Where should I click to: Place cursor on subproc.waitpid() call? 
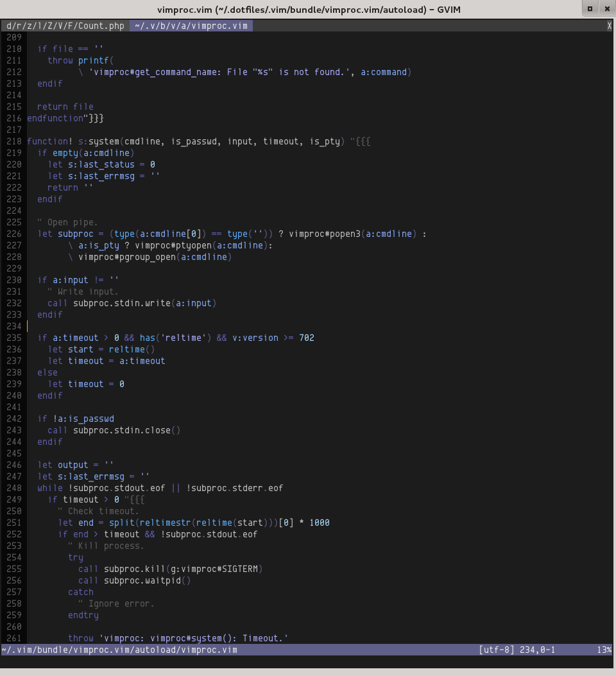(x=148, y=580)
